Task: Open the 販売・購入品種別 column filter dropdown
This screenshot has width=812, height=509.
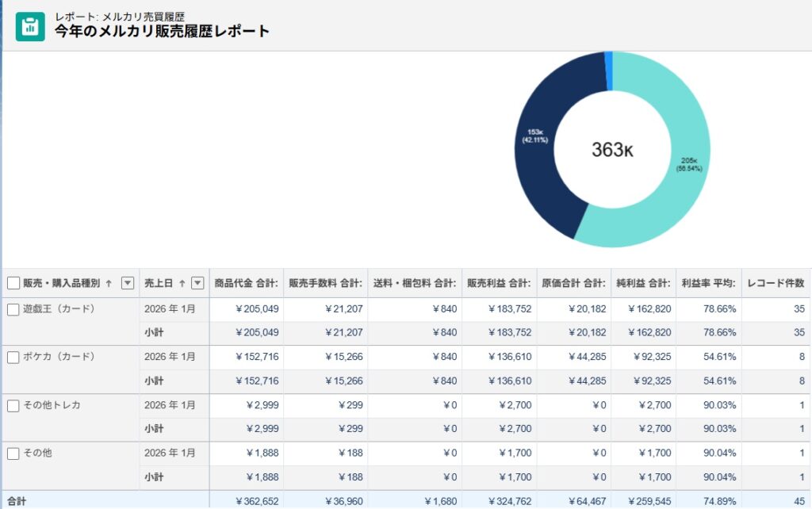Action: pyautogui.click(x=127, y=283)
